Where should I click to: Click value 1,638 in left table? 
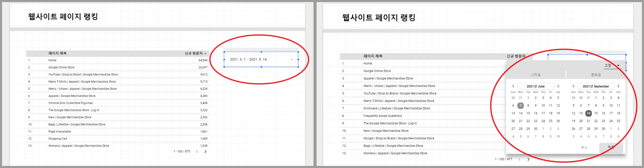coord(204,146)
